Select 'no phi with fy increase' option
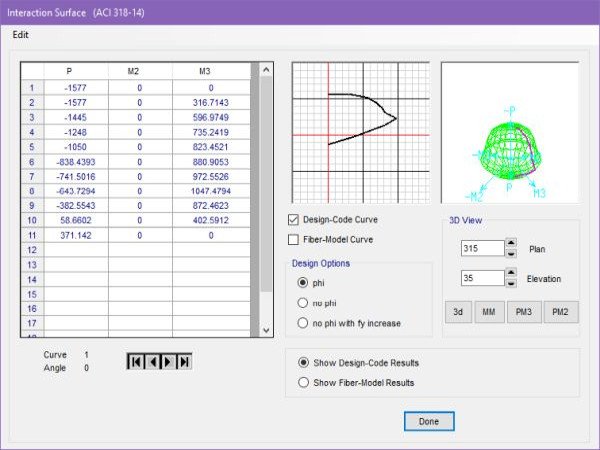The width and height of the screenshot is (600, 450). 304,322
